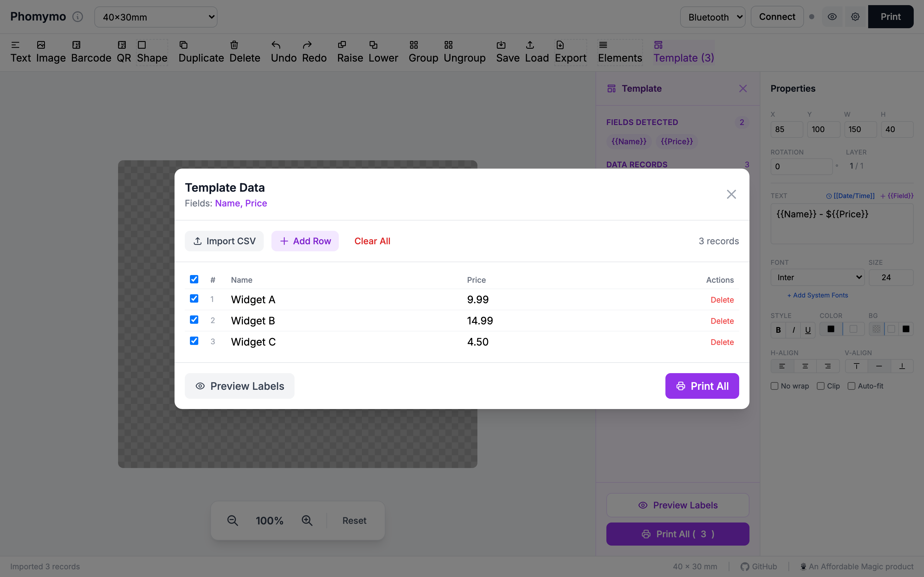Export the label design
This screenshot has height=577, width=924.
click(x=570, y=52)
